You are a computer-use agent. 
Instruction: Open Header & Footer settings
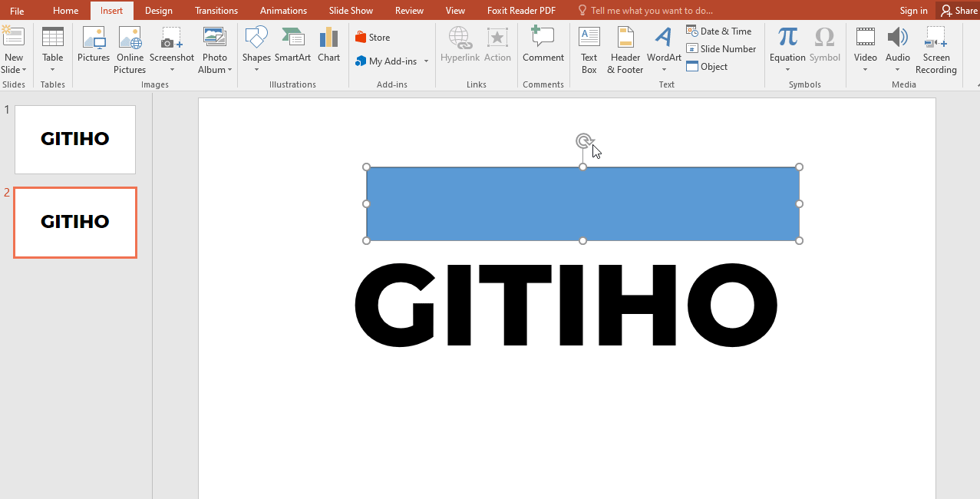pyautogui.click(x=625, y=48)
